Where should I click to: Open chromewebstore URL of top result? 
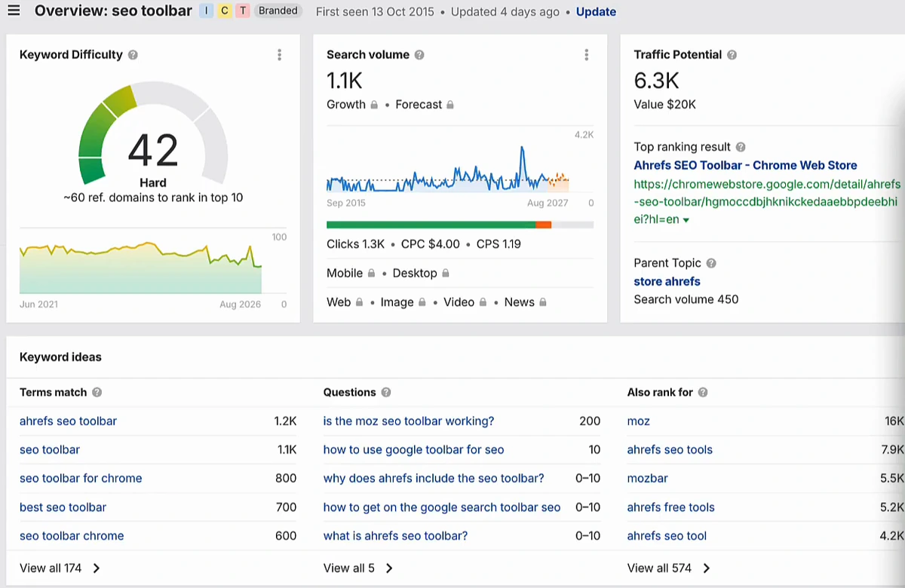coord(767,202)
